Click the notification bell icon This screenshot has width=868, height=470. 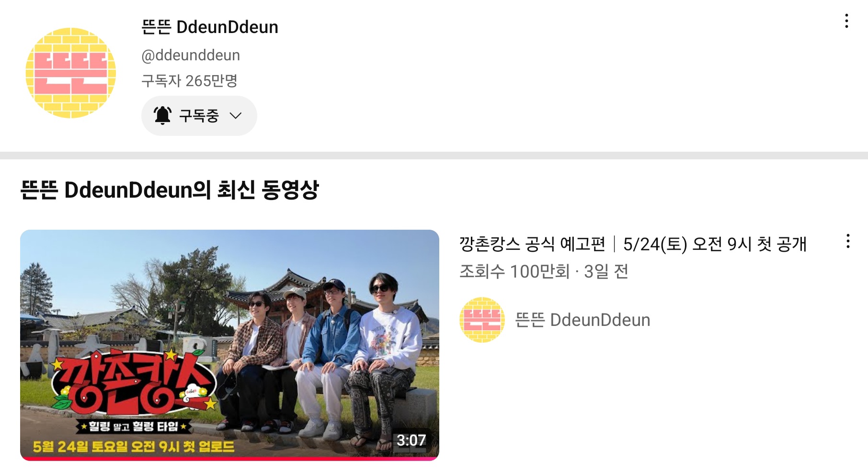(162, 115)
